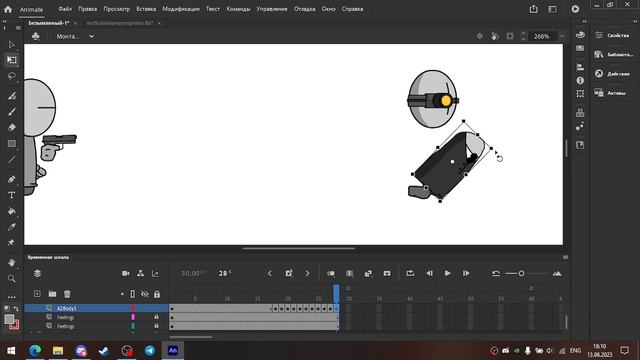Open the Файл menu
This screenshot has width=640, height=360.
[65, 9]
